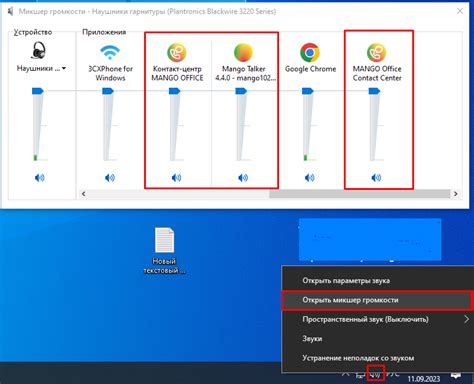This screenshot has height=384, width=474.
Task: Mute 3CXPhone for Windows sound
Action: point(110,178)
